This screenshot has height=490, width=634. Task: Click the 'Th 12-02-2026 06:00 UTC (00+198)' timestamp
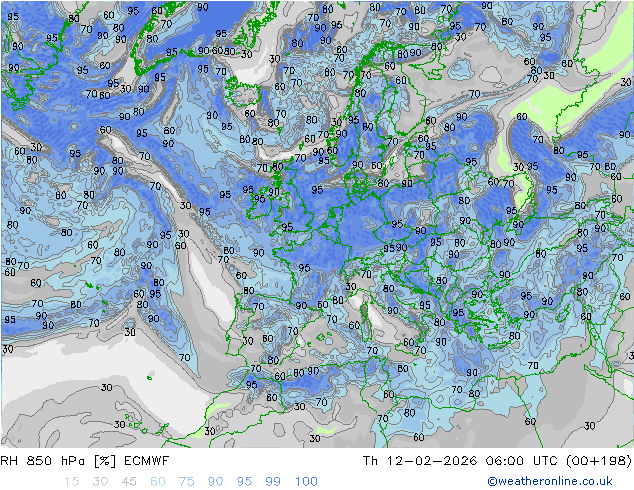click(x=497, y=461)
